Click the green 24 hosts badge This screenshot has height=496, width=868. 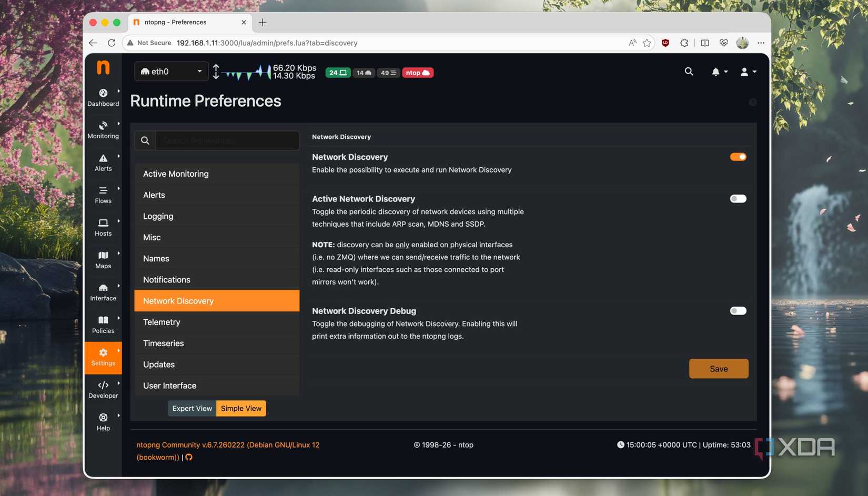click(x=338, y=73)
